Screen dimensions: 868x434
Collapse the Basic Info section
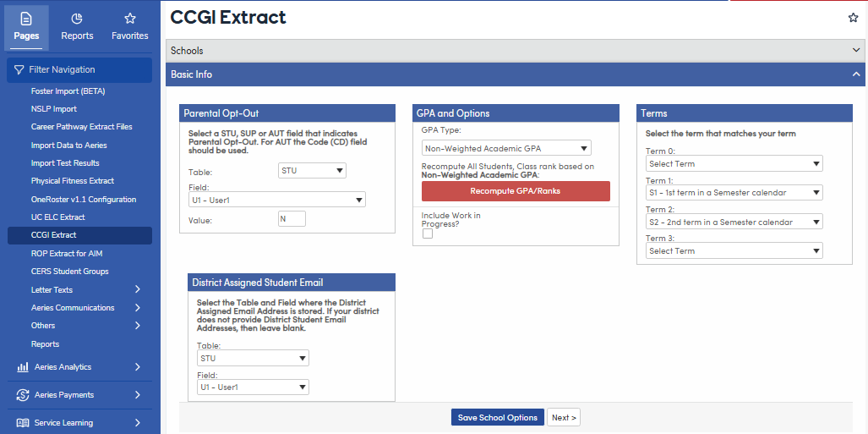pos(516,74)
